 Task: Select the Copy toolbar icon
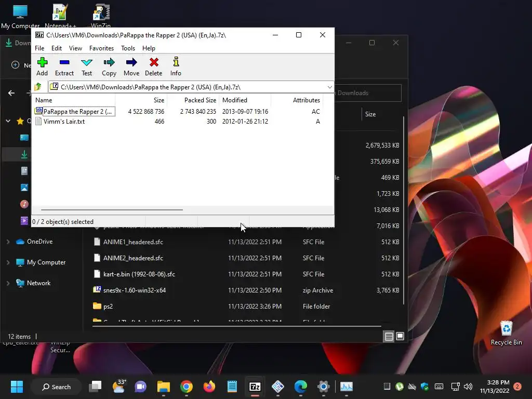pos(109,66)
